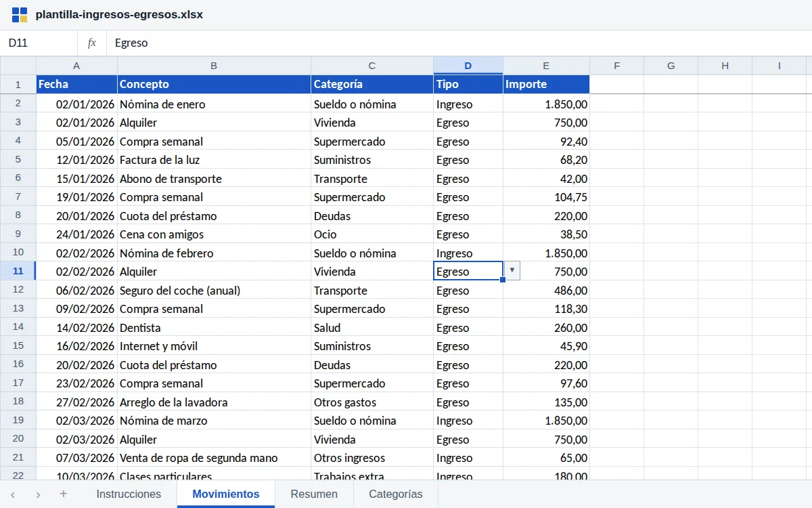This screenshot has width=812, height=508.
Task: Open the Instrucciones sheet tab
Action: coord(129,494)
